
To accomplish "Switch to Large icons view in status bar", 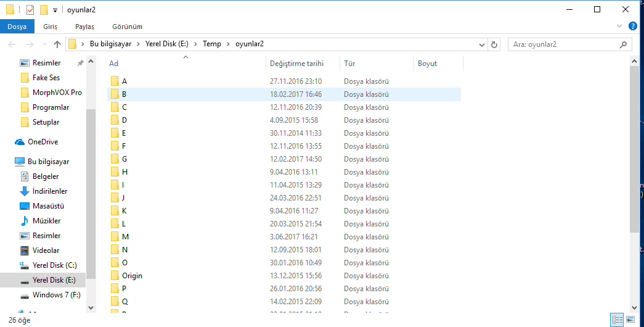I will pyautogui.click(x=630, y=320).
